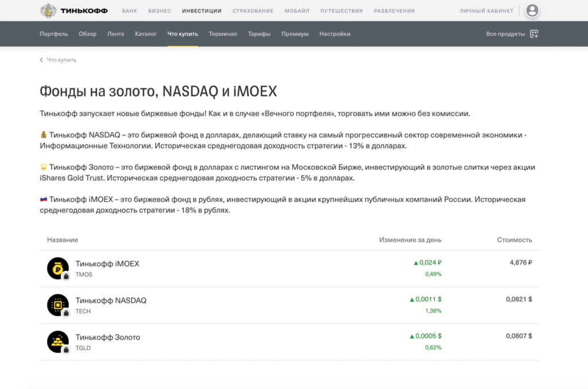Click the TMOS ticker label
The height and width of the screenshot is (389, 588).
click(x=84, y=275)
